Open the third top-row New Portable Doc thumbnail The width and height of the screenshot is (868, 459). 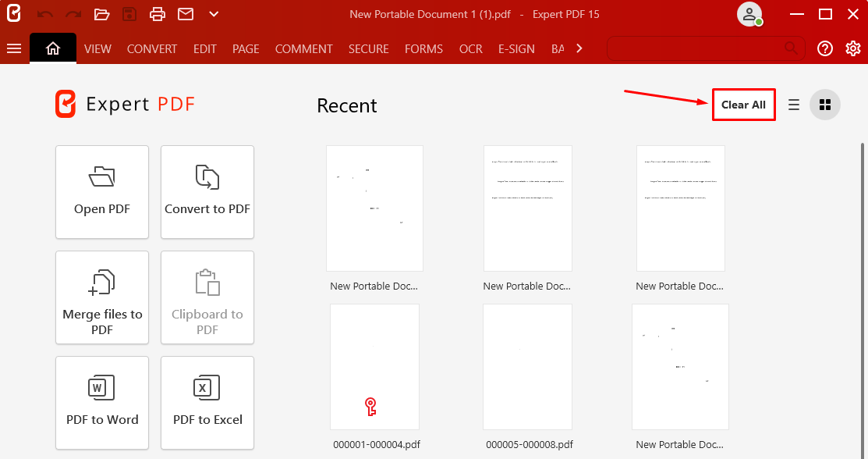680,208
